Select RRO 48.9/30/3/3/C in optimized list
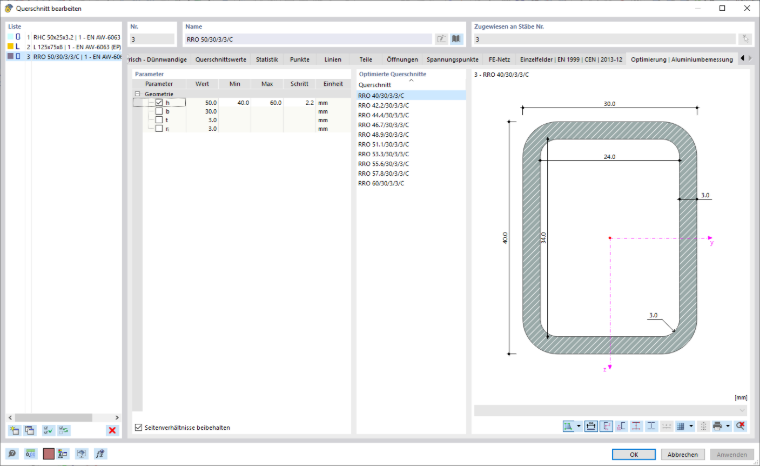The image size is (760, 466). point(411,134)
